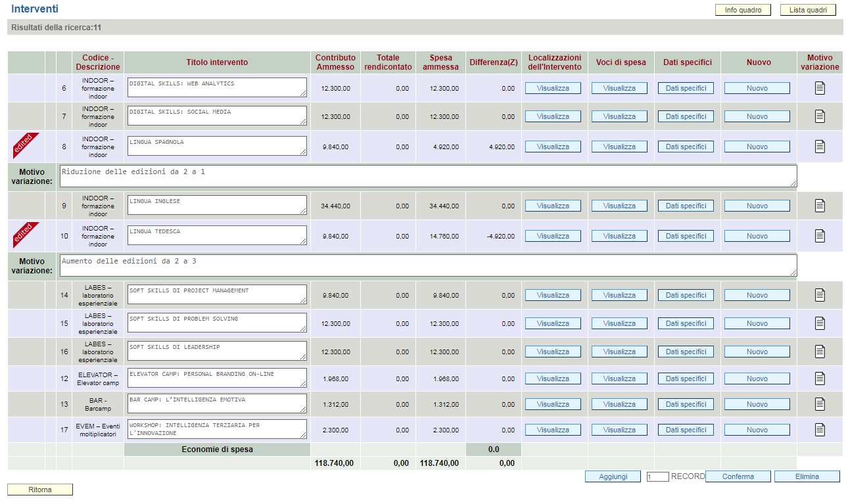This screenshot has height=504, width=846.
Task: Open Lista quadri
Action: click(808, 10)
